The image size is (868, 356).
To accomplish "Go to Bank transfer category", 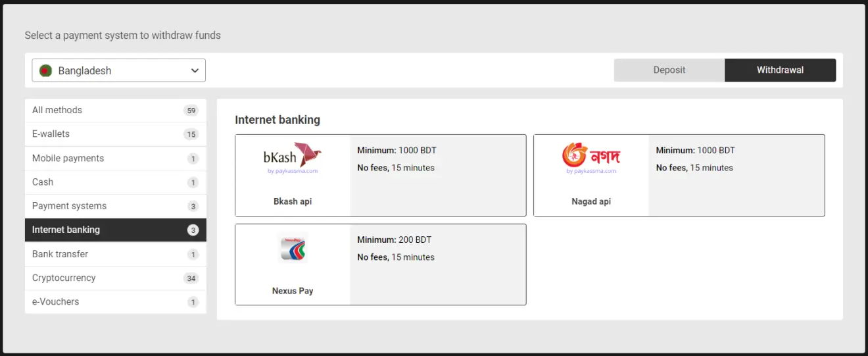I will (115, 254).
